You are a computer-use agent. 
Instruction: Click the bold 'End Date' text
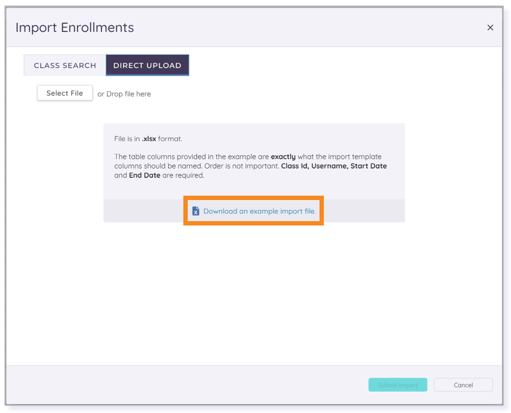(x=145, y=175)
